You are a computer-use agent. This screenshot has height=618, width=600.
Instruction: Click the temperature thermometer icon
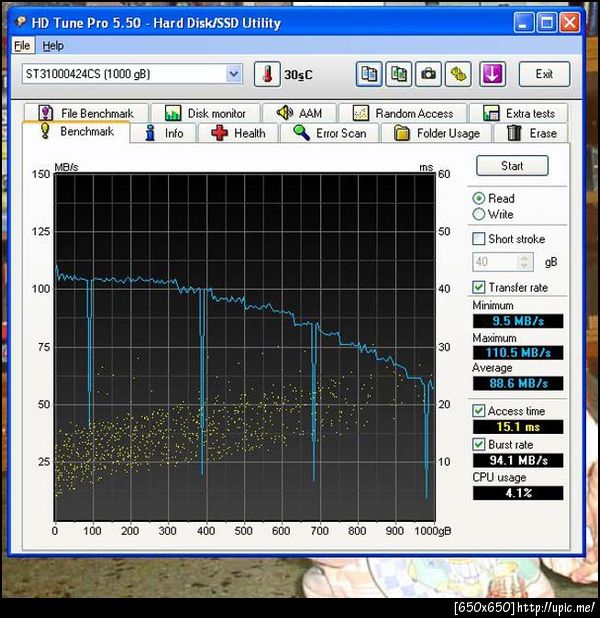[267, 74]
